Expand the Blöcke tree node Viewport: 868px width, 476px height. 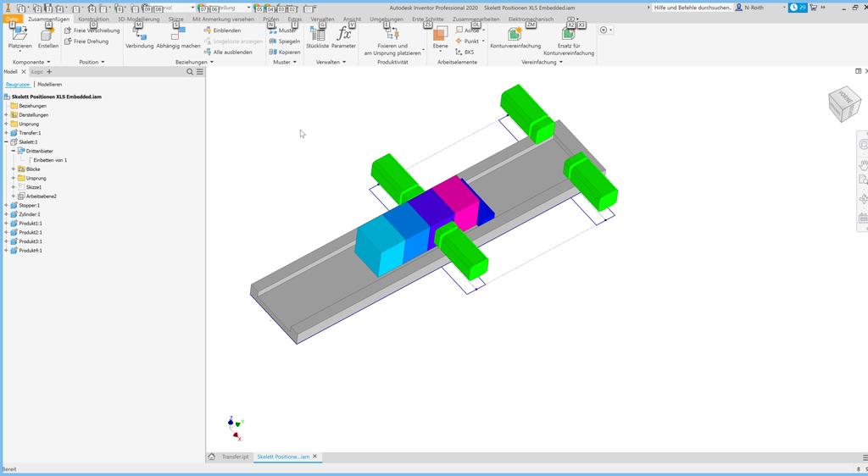tap(14, 169)
